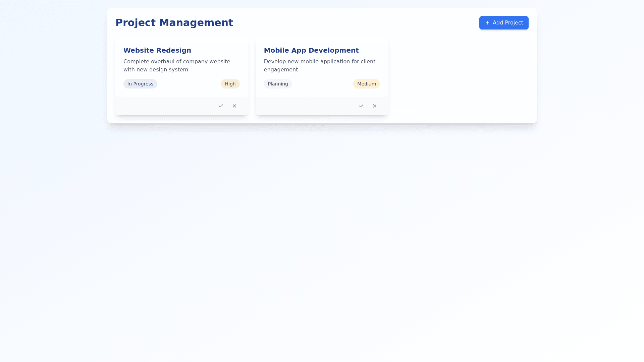Click the Medium priority badge
The height and width of the screenshot is (362, 644).
366,84
